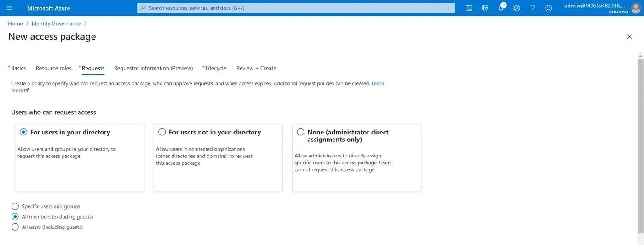Open the Learn more link
Viewport: 644px width, 245px height.
pyautogui.click(x=378, y=83)
